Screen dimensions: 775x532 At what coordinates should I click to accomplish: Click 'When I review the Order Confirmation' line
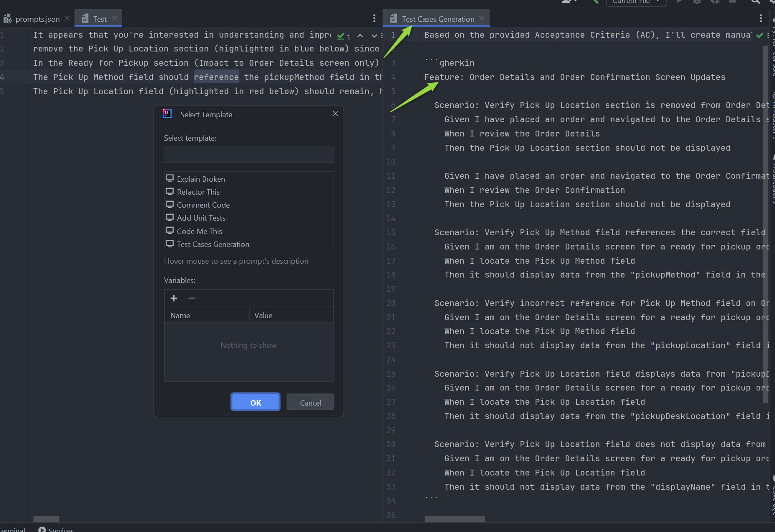pyautogui.click(x=534, y=190)
